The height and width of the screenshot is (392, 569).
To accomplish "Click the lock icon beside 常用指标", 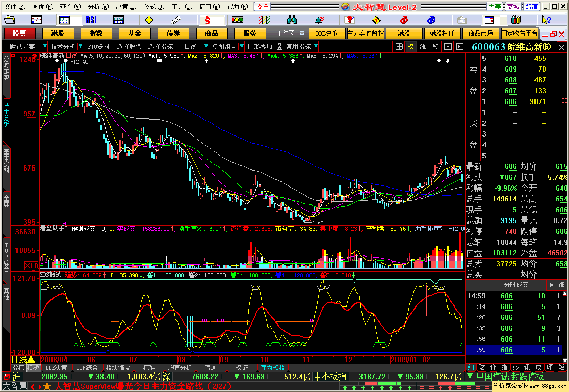I will 279,46.
